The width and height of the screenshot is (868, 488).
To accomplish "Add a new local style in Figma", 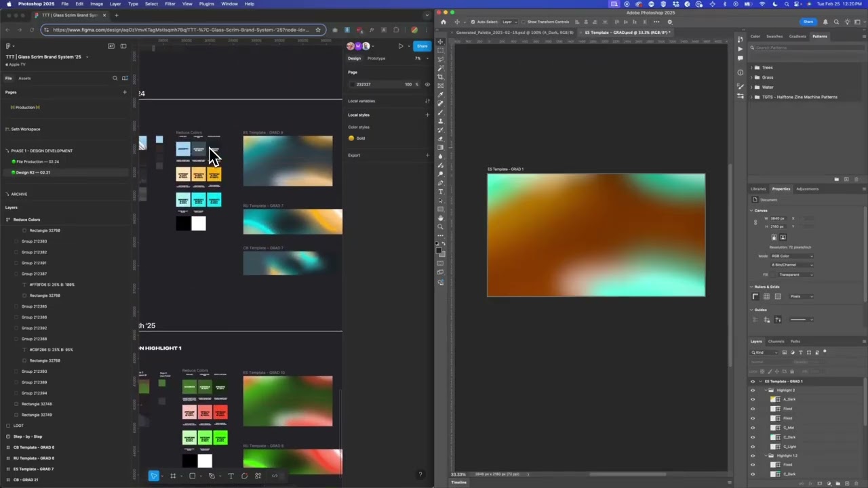I will pyautogui.click(x=427, y=115).
